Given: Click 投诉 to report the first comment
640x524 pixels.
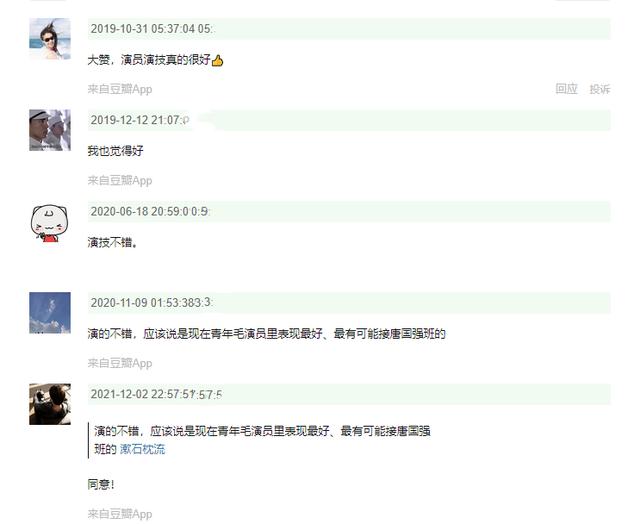Looking at the screenshot, I should pyautogui.click(x=600, y=89).
